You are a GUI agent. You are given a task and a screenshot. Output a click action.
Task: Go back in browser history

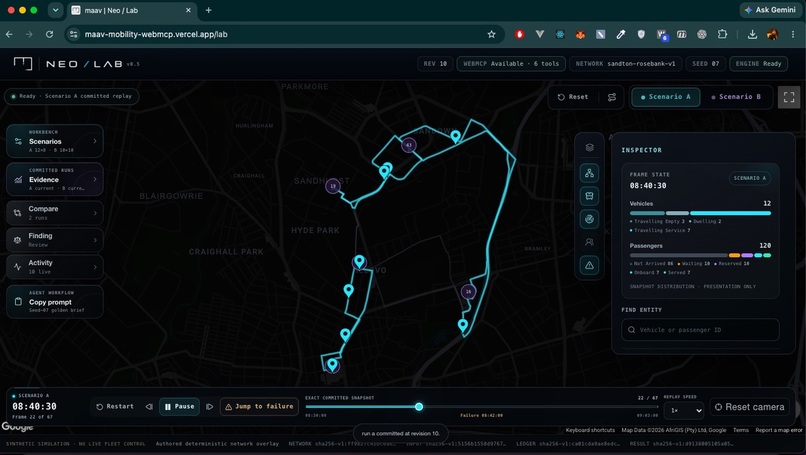[x=9, y=34]
